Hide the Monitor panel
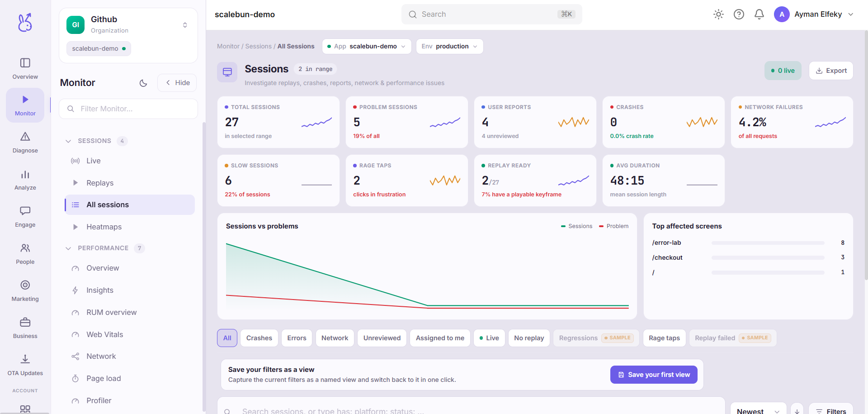This screenshot has width=868, height=414. 177,83
